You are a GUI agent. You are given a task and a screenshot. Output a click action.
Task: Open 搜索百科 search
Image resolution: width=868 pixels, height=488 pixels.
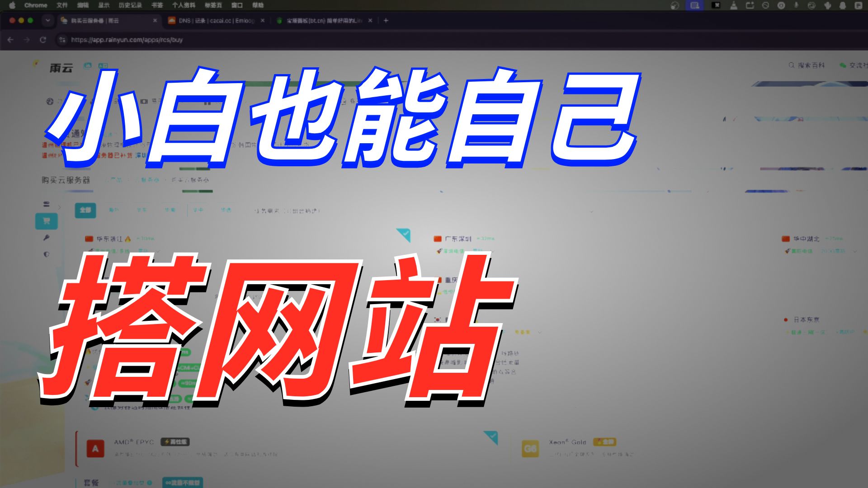(x=807, y=66)
